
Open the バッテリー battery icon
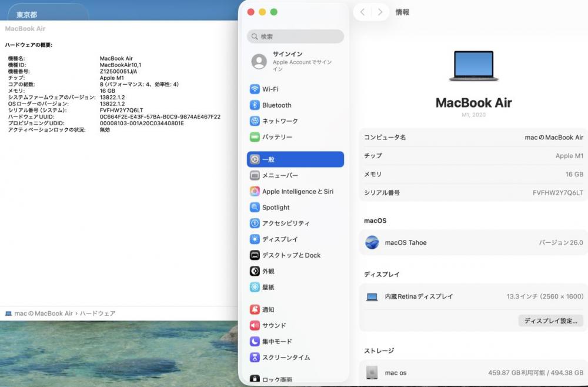255,137
